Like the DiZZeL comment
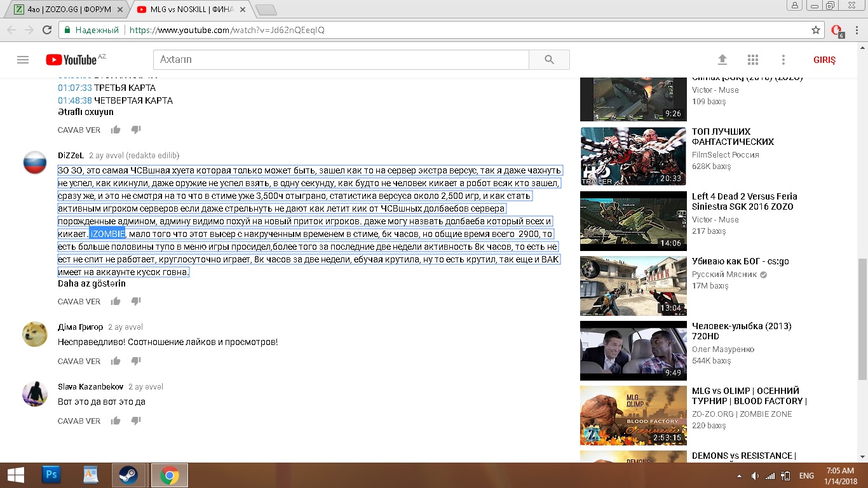 [x=116, y=301]
